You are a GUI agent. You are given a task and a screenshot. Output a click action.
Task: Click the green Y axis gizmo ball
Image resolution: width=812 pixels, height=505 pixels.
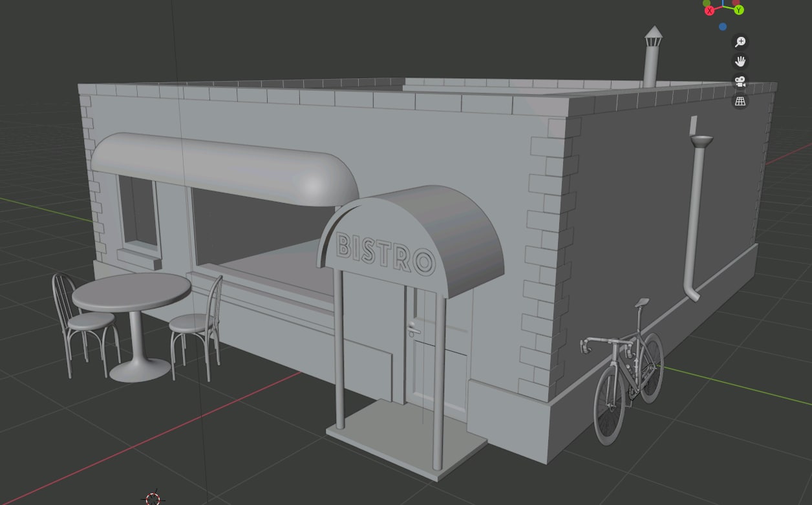click(738, 10)
